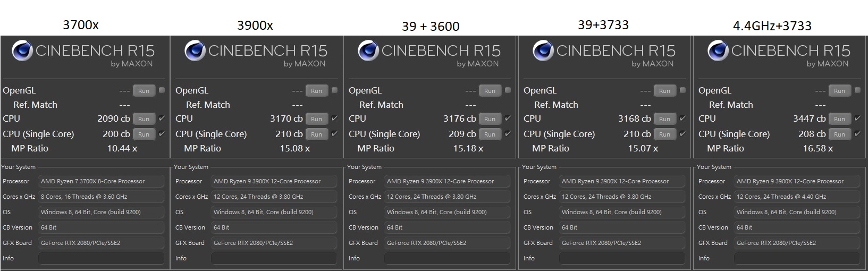Click the CB Version field in the 39 + 3600 panel

click(448, 227)
